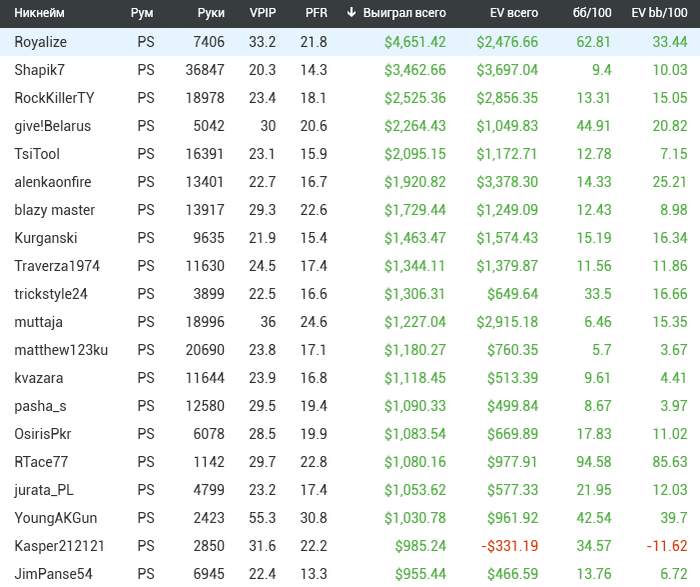Click nickname RTace77
Screen dimensions: 700x587
coord(41,462)
